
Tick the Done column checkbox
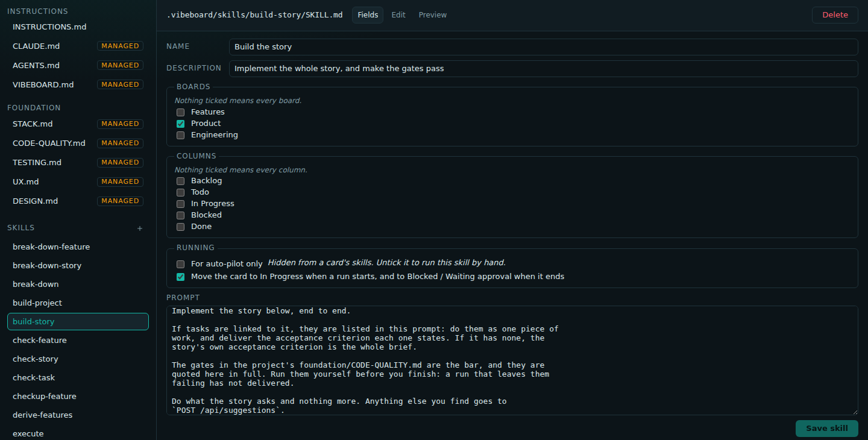click(180, 227)
